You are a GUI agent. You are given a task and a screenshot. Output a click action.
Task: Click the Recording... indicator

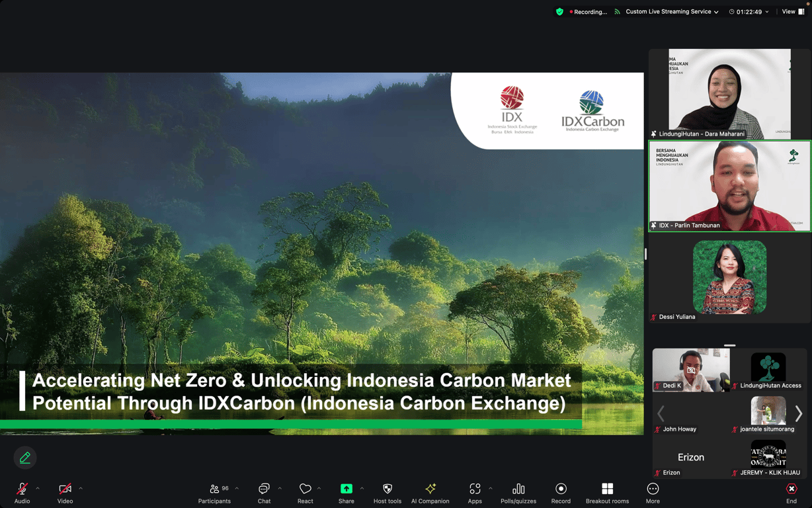coord(589,12)
